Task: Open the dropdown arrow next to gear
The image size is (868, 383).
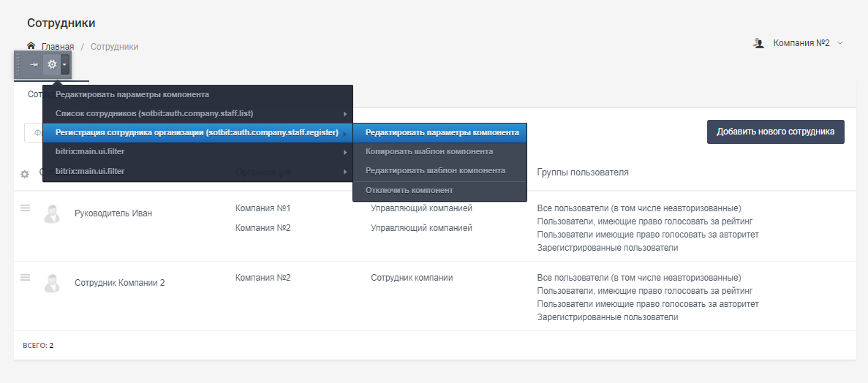Action: (x=65, y=65)
